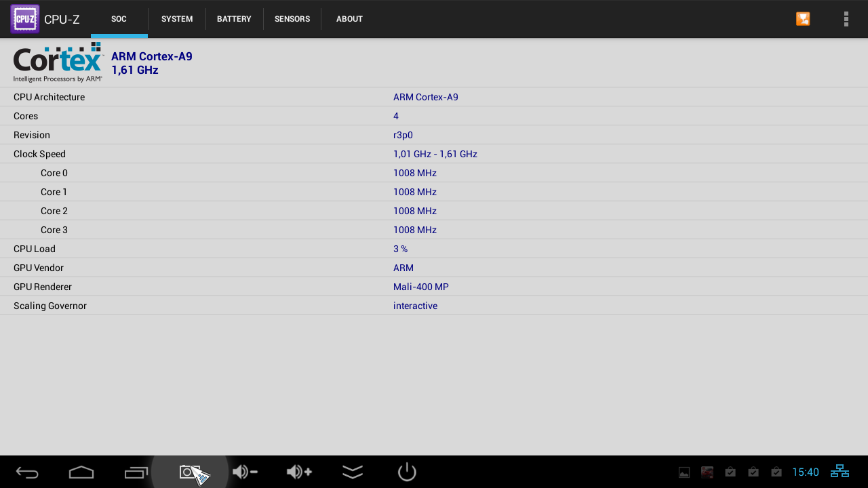
Task: Tap the CPU-Z app title
Action: click(x=62, y=20)
